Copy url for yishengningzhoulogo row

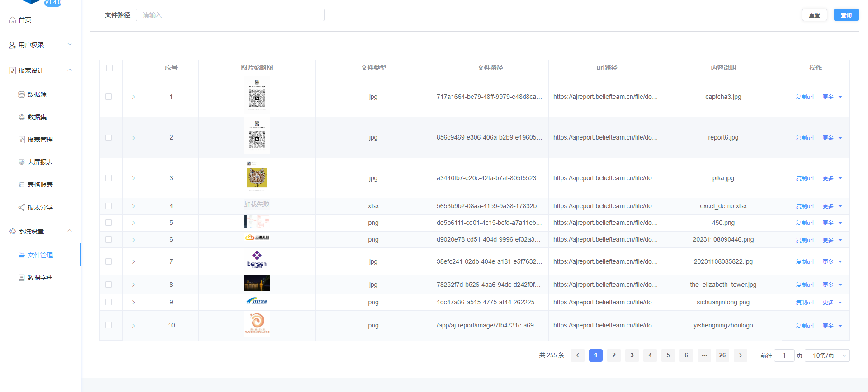(805, 326)
